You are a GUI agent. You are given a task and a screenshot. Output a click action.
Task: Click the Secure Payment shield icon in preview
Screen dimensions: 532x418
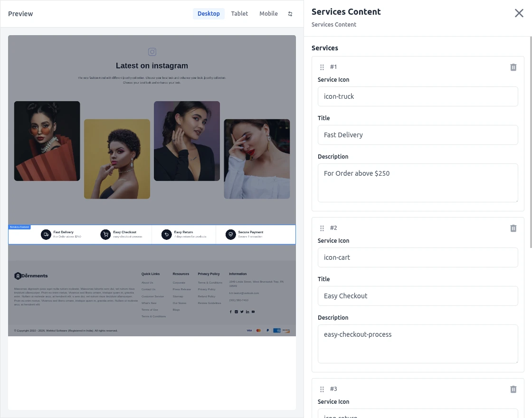point(231,235)
